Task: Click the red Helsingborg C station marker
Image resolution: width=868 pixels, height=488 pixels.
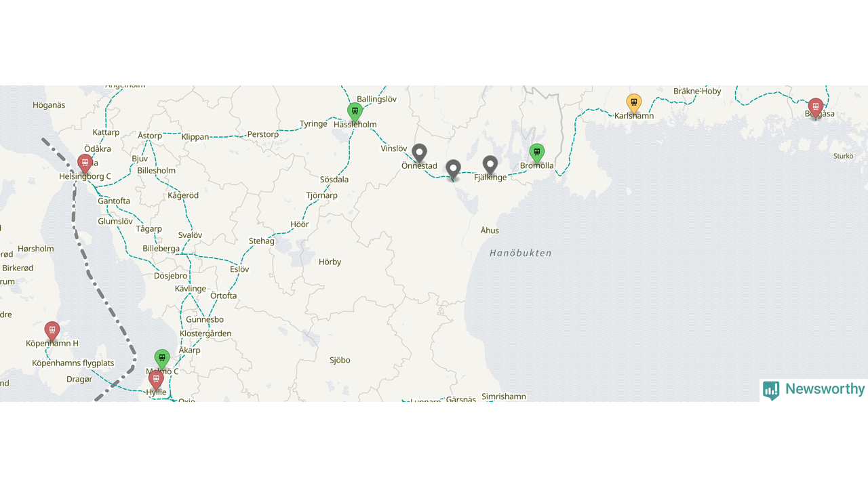Action: [x=85, y=164]
